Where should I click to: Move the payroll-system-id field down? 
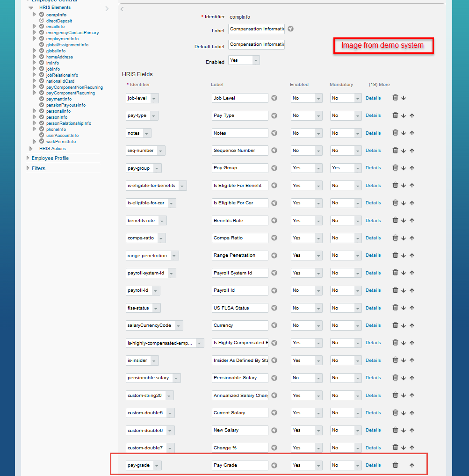[x=404, y=273]
